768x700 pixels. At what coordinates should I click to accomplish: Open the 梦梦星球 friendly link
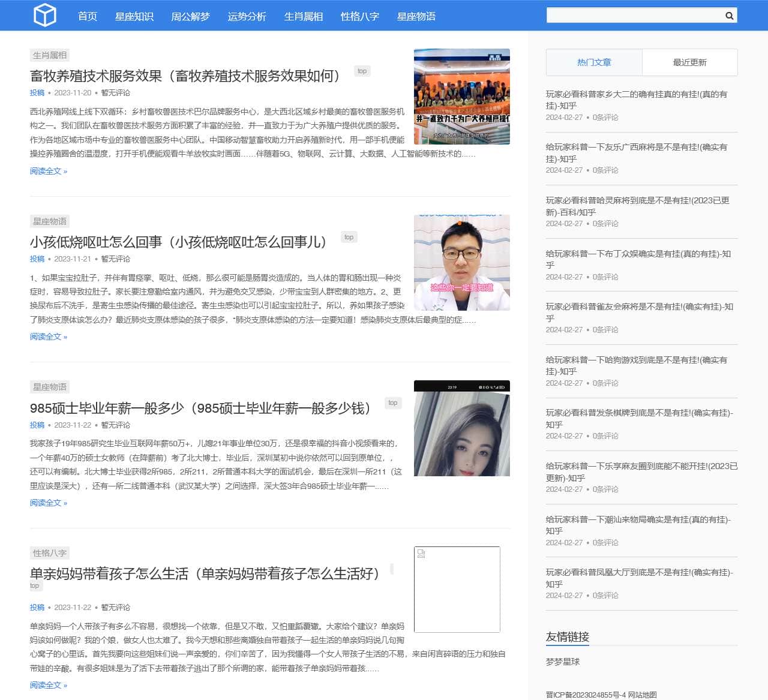(x=562, y=662)
